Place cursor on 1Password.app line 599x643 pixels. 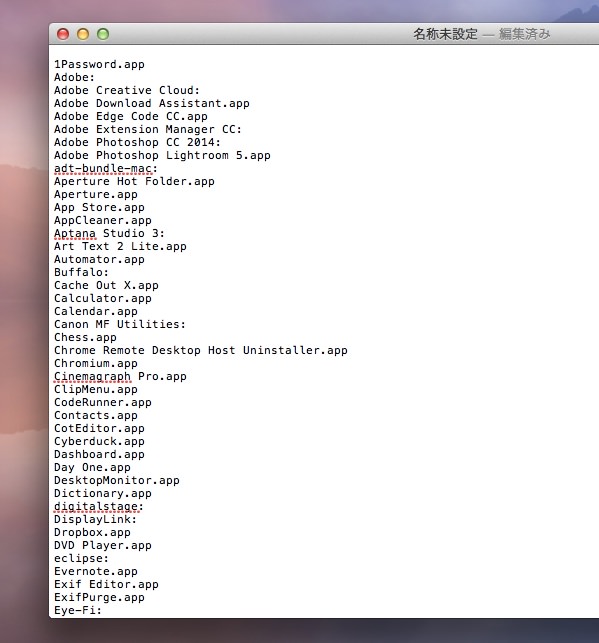click(x=99, y=64)
